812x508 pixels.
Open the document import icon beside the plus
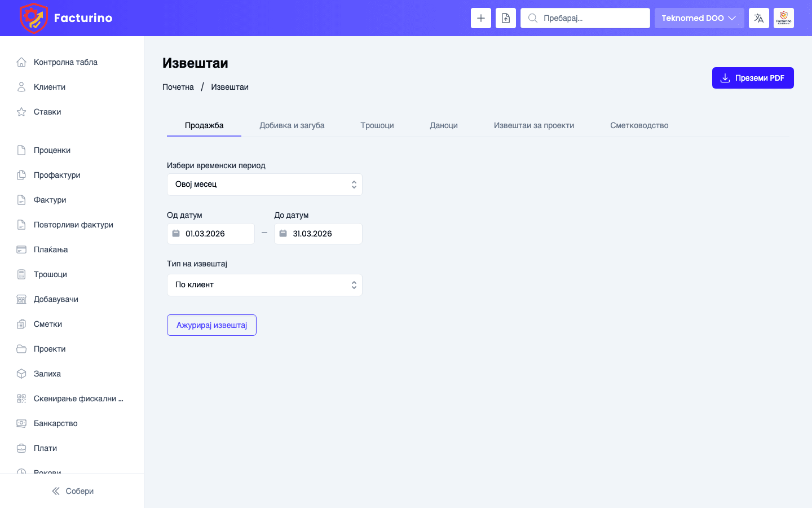505,17
